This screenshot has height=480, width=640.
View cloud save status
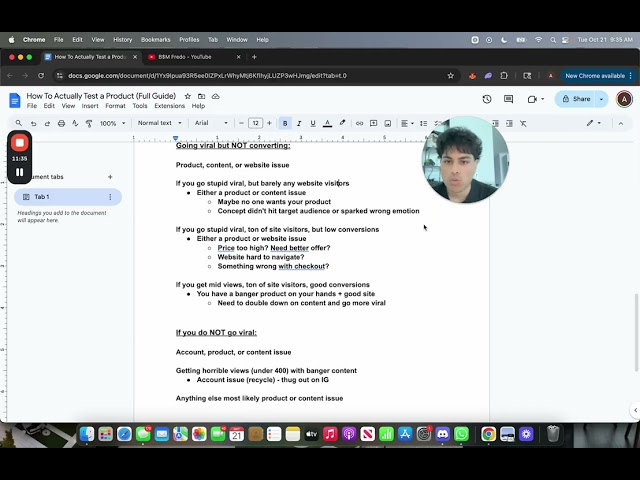point(216,96)
